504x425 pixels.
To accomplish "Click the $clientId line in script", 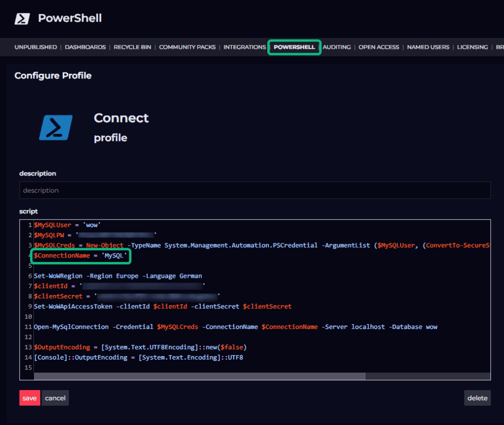I will click(119, 286).
